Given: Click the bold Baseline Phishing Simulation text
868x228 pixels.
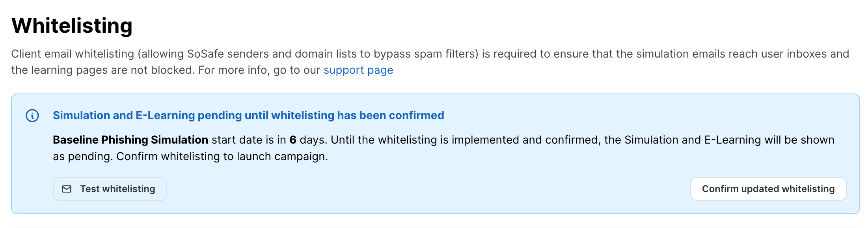Looking at the screenshot, I should (x=130, y=140).
